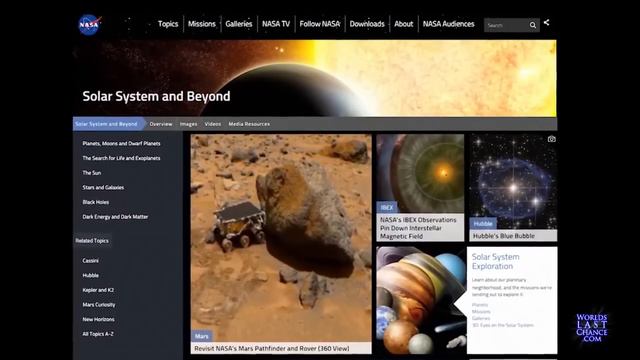Viewport: 640px width, 360px height.
Task: Click the Solar System and Beyond banner title
Action: pyautogui.click(x=156, y=96)
